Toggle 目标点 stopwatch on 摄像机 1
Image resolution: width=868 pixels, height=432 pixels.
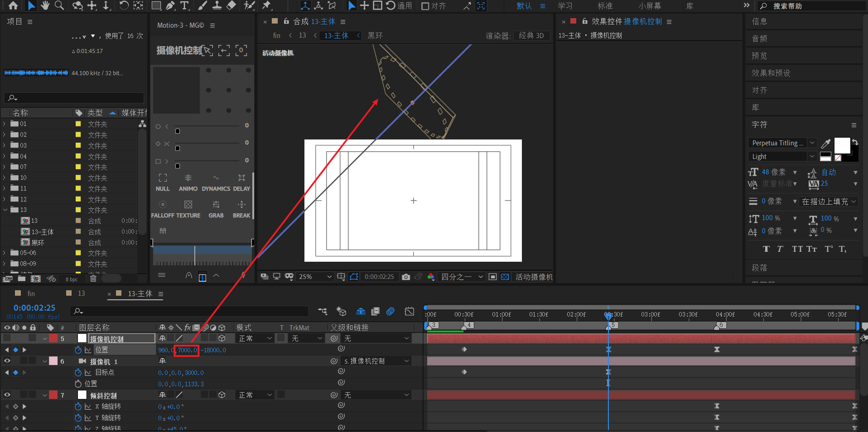click(x=78, y=372)
